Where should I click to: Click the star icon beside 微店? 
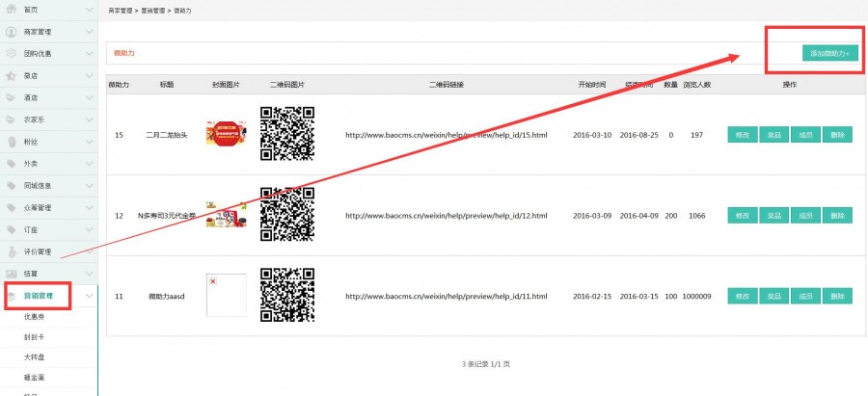coord(11,76)
